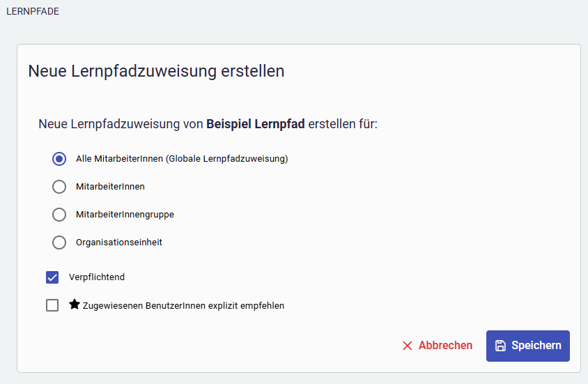Enable the explicit recommendation checkbox

coord(52,305)
